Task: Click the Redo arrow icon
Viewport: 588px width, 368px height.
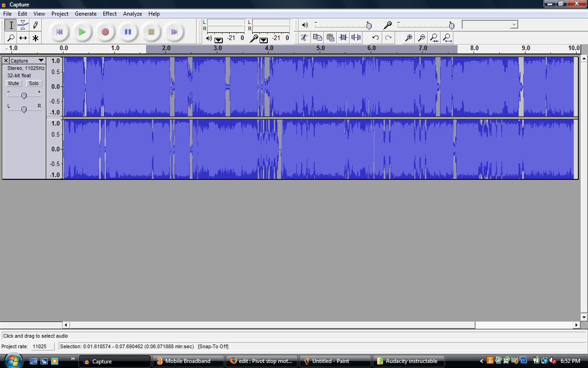Action: click(388, 38)
